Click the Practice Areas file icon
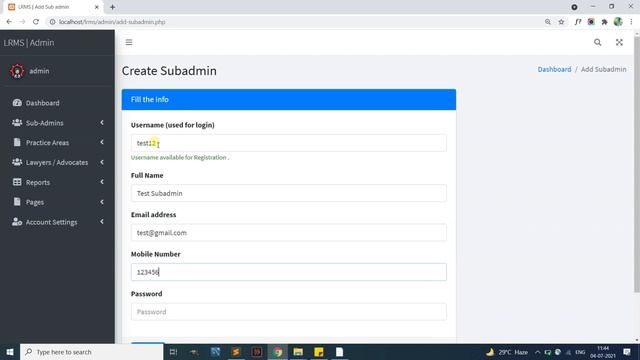Screen dimensions: 640x360 [17, 142]
